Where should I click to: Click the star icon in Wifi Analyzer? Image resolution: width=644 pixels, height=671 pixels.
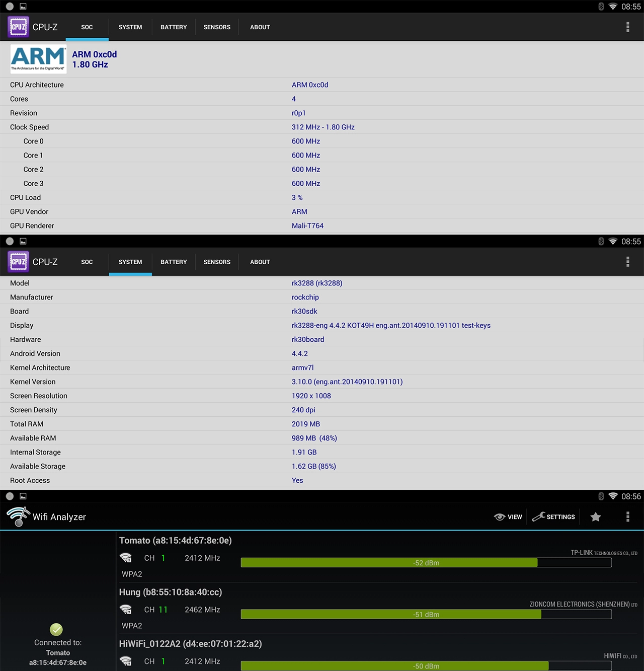(x=596, y=517)
